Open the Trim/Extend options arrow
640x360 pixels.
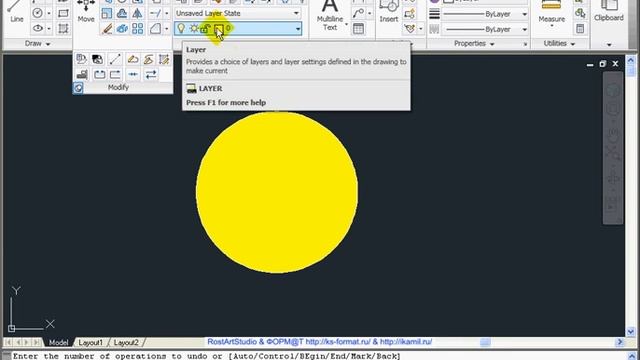pos(166,13)
